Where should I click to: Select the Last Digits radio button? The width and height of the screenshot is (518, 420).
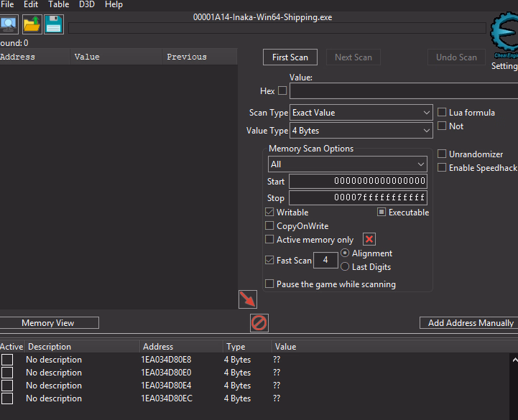coord(345,267)
